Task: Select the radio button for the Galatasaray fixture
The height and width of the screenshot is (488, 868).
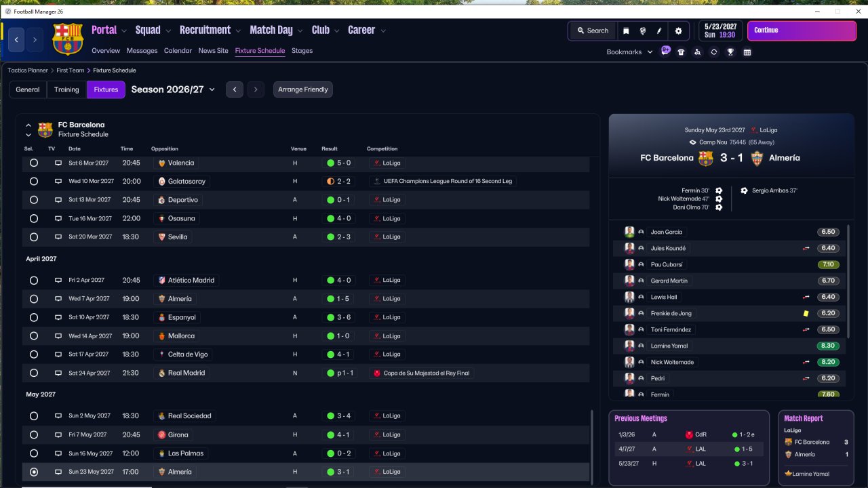Action: point(34,182)
